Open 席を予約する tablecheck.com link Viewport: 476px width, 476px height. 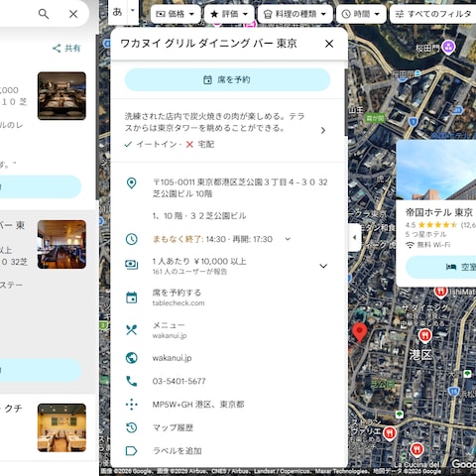tap(178, 297)
